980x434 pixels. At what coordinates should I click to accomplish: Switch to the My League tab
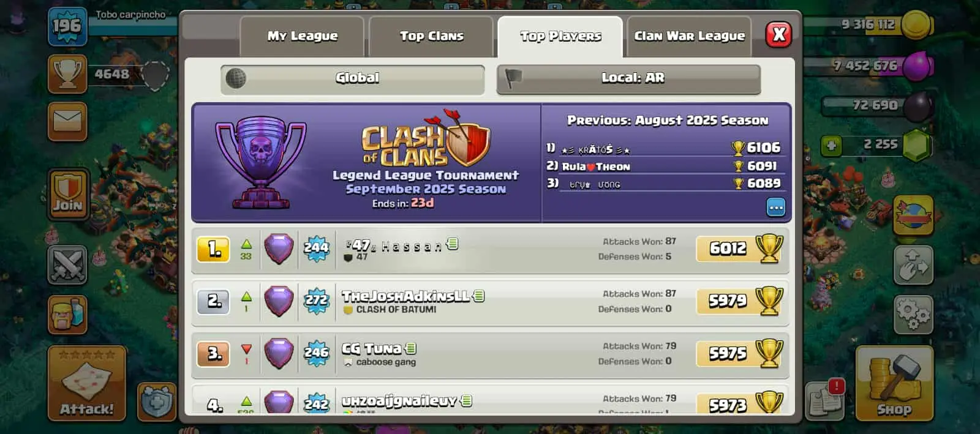[302, 36]
